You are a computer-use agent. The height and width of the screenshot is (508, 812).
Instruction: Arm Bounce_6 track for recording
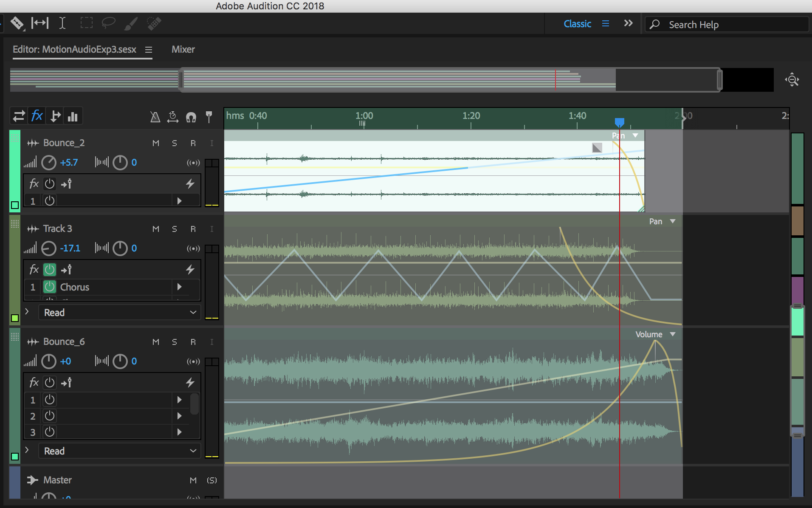click(193, 342)
